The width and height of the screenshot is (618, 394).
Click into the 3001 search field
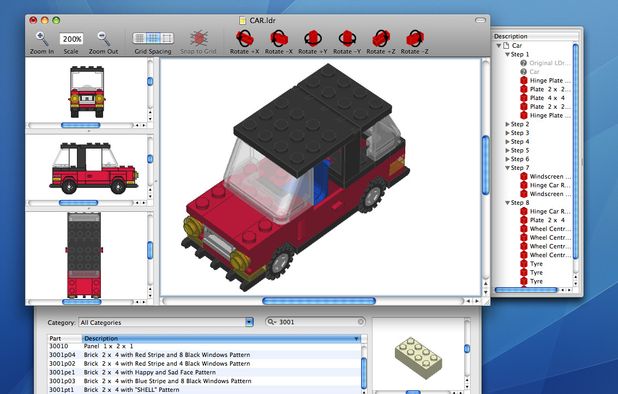(x=315, y=322)
